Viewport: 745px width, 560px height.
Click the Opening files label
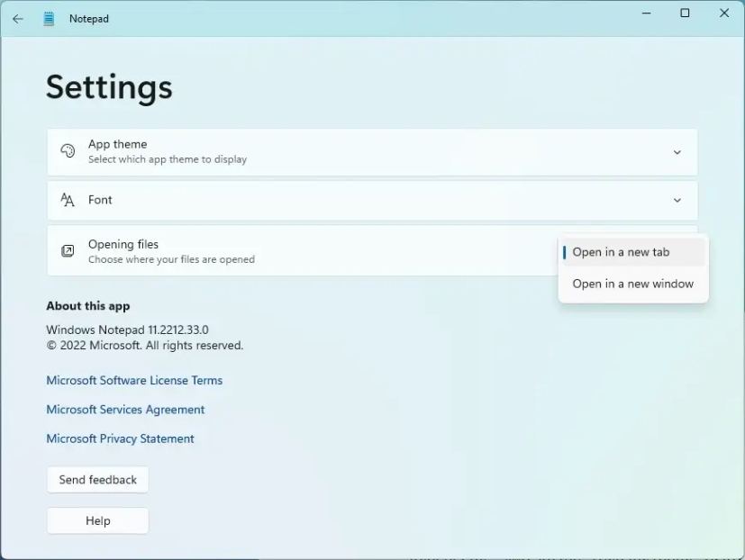click(123, 244)
